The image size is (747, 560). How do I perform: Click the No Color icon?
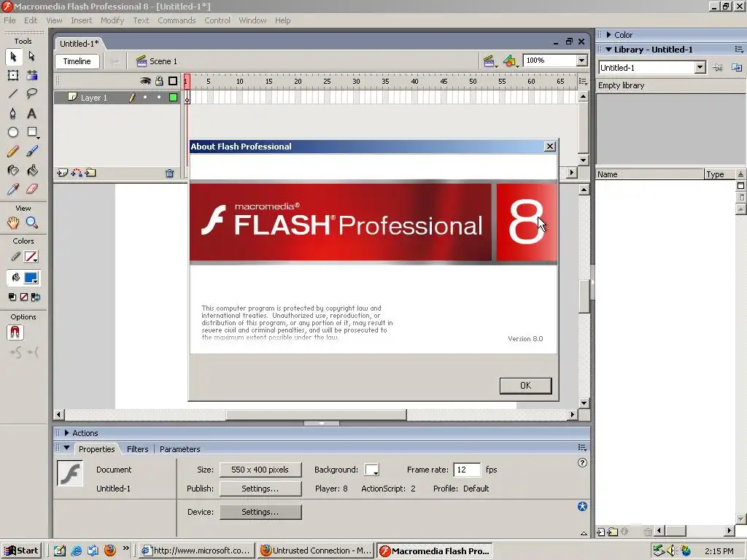coord(24,297)
